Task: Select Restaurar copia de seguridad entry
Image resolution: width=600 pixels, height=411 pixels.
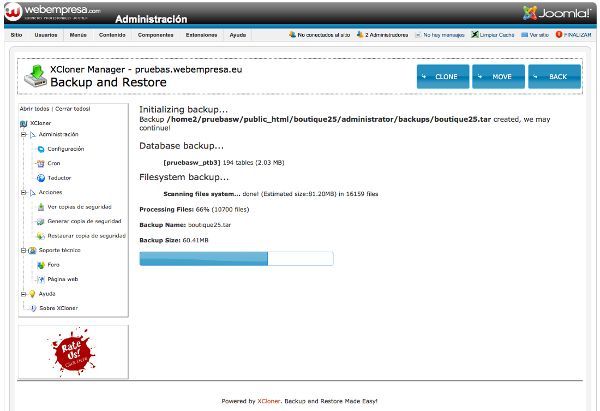Action: [86, 236]
